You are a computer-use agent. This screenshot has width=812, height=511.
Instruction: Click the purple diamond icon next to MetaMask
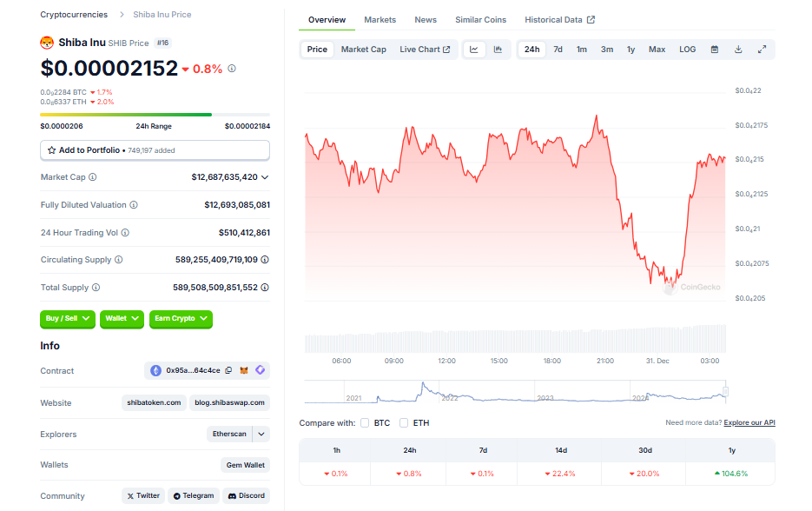[260, 370]
